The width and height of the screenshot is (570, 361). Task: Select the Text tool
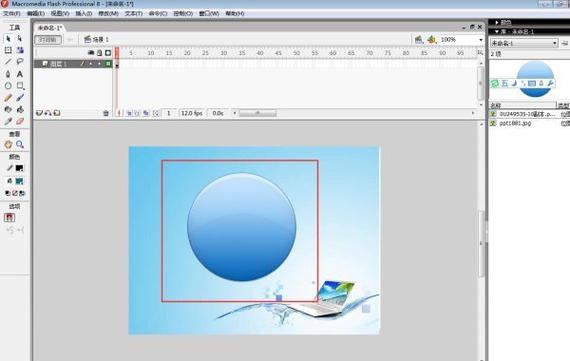pyautogui.click(x=20, y=74)
